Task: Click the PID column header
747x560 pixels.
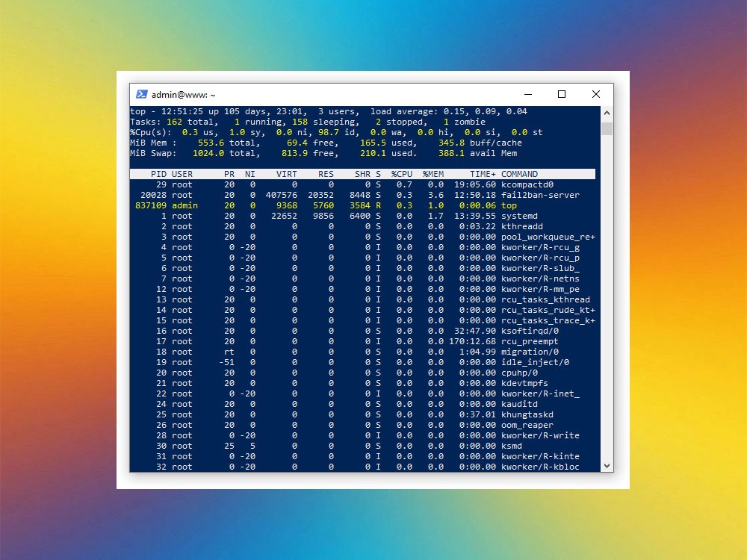Action: coord(158,173)
